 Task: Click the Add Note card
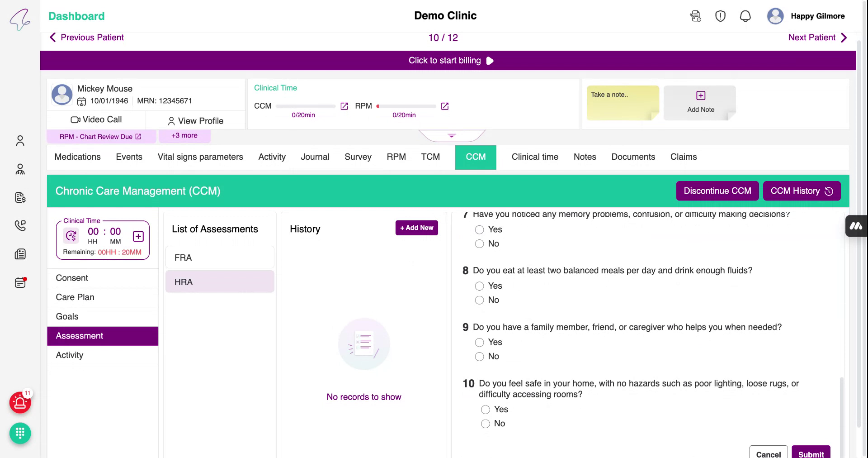(x=699, y=102)
